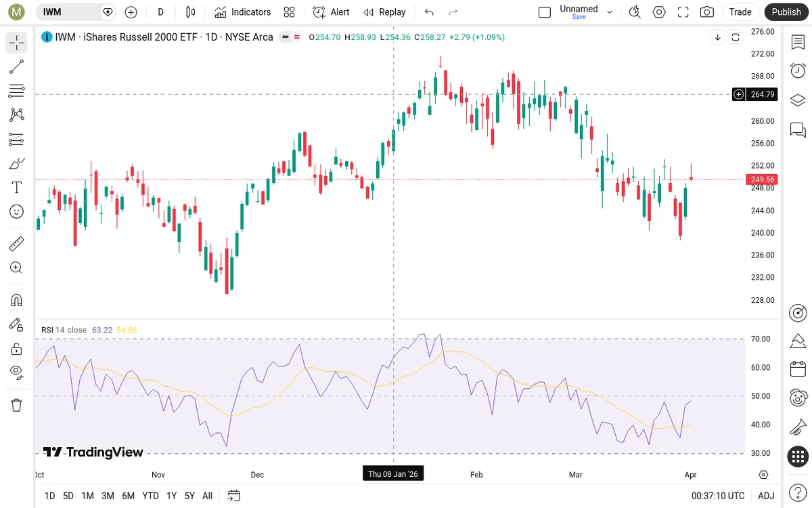812x508 pixels.
Task: Open the calendar panel
Action: pos(798,369)
